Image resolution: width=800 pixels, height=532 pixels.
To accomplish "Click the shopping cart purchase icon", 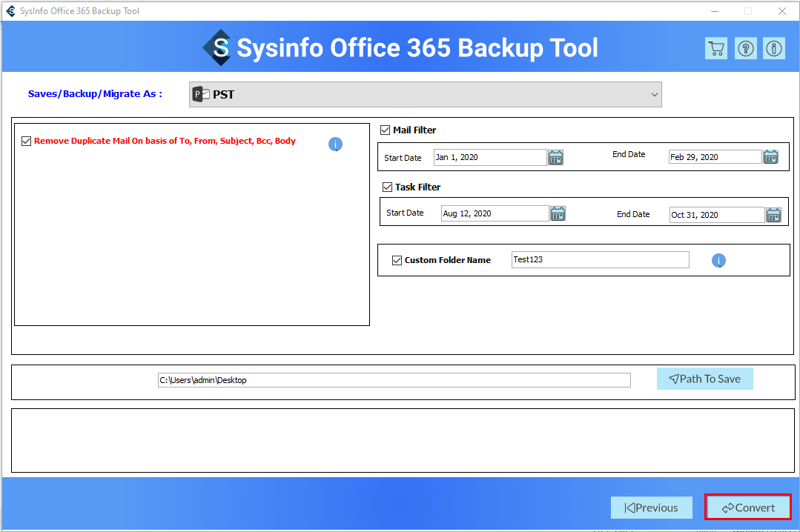I will pyautogui.click(x=715, y=49).
